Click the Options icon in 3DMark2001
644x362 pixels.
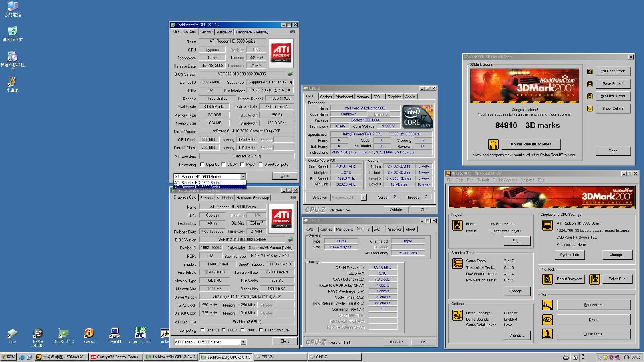coord(457,315)
